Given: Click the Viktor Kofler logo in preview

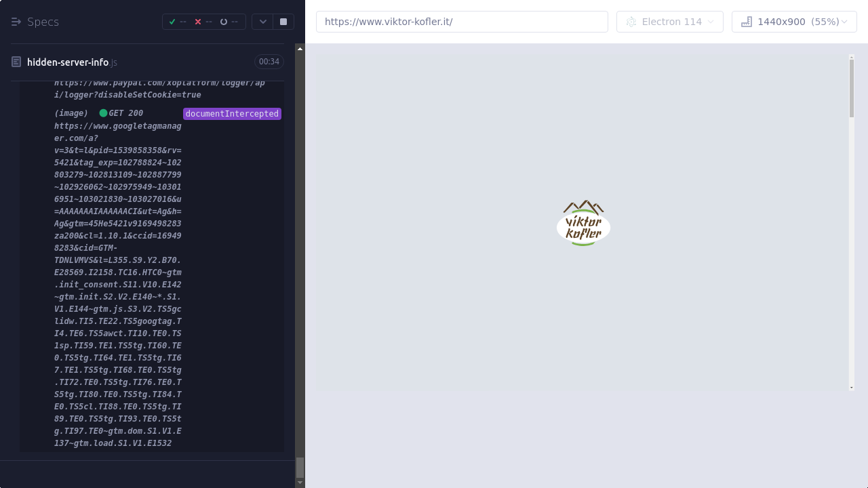Looking at the screenshot, I should click(583, 224).
